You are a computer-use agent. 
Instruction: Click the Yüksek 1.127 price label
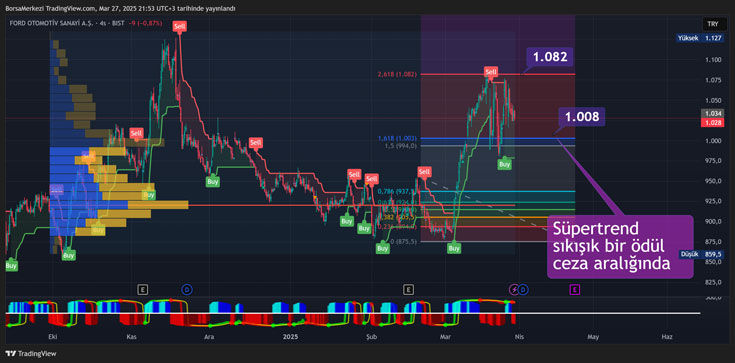coord(700,39)
